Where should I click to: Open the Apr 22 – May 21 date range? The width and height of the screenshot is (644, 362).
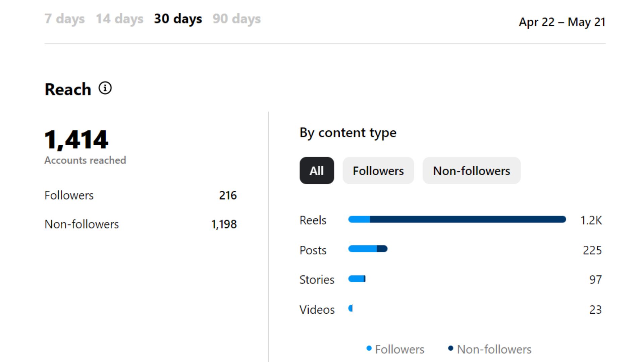pyautogui.click(x=562, y=22)
